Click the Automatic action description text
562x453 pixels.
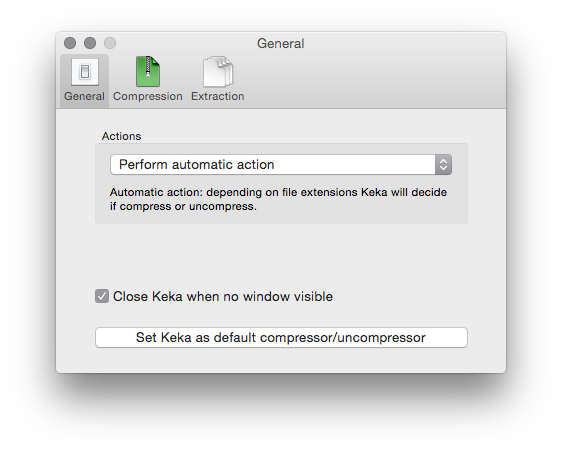[278, 199]
